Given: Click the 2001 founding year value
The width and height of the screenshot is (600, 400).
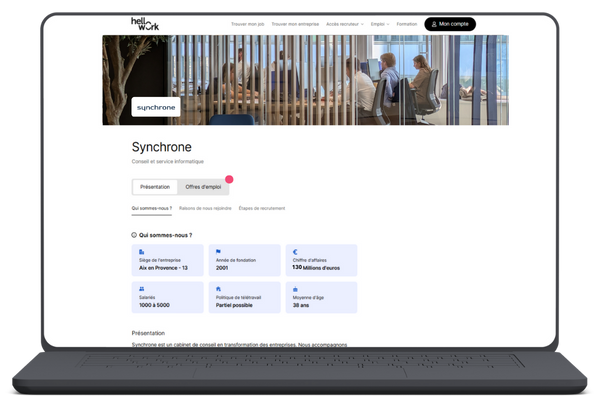Looking at the screenshot, I should (222, 268).
